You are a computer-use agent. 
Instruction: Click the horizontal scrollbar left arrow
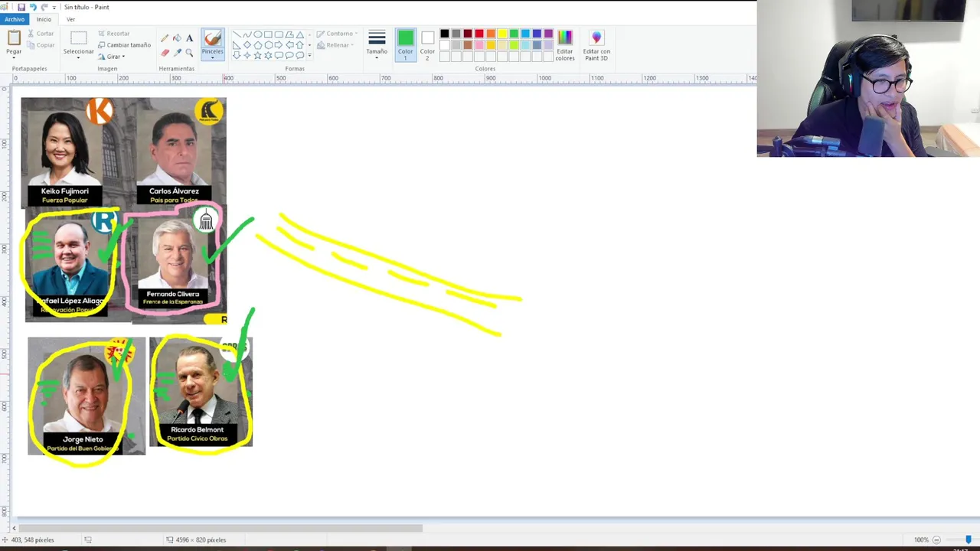point(13,528)
